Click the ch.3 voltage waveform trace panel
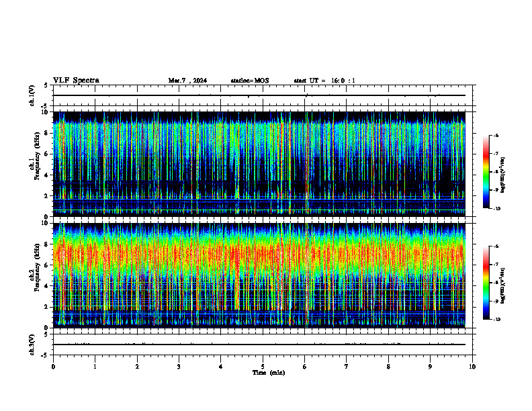 [263, 345]
